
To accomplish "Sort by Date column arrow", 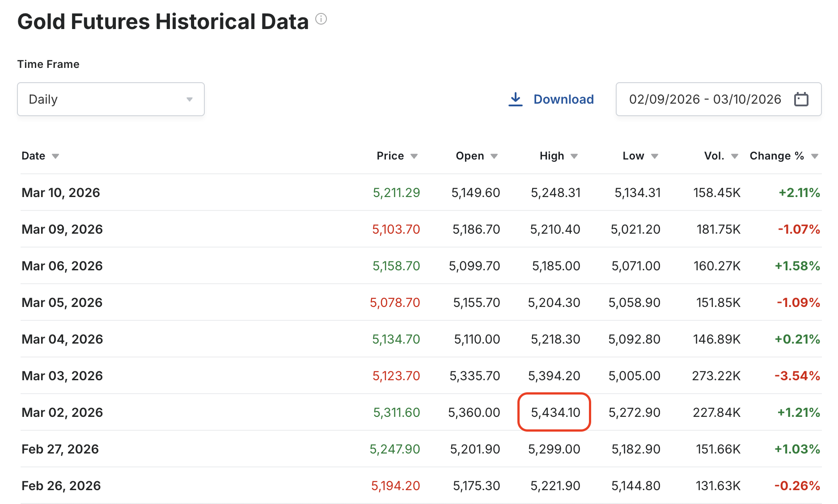I will tap(55, 156).
